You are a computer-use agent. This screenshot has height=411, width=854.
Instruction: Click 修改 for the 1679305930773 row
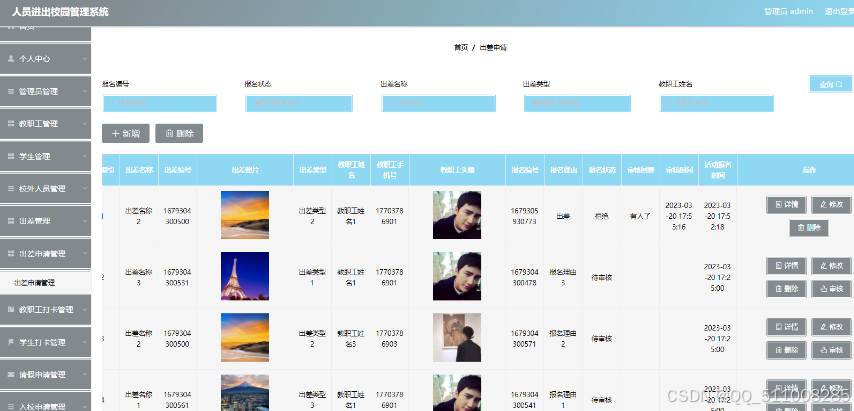click(x=831, y=205)
